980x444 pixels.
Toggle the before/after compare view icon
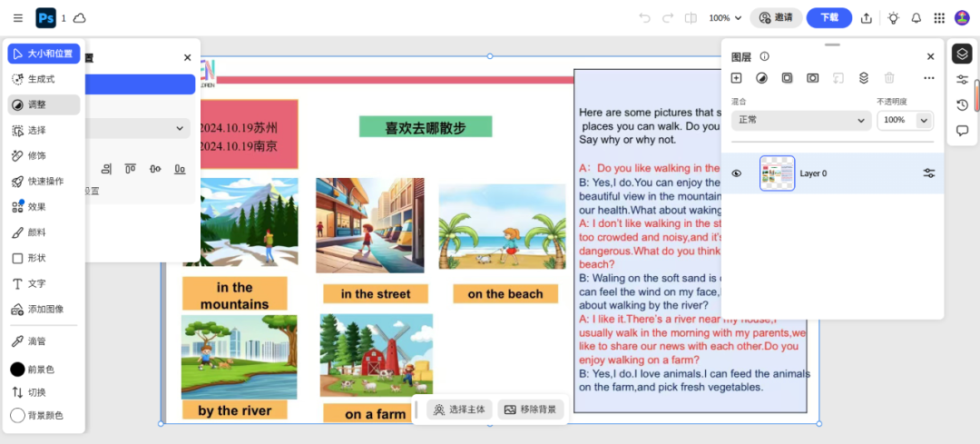pos(691,18)
